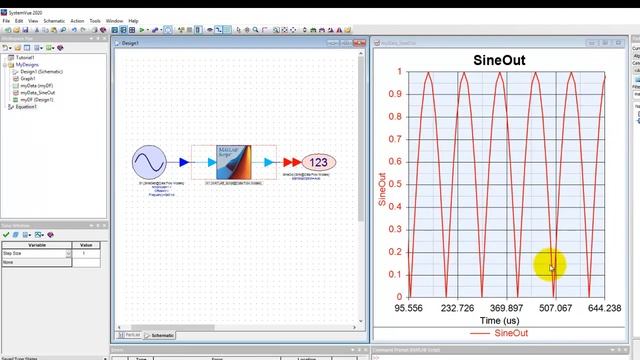This screenshot has height=360, width=640.
Task: Click the Undo arrow icon
Action: point(74,30)
